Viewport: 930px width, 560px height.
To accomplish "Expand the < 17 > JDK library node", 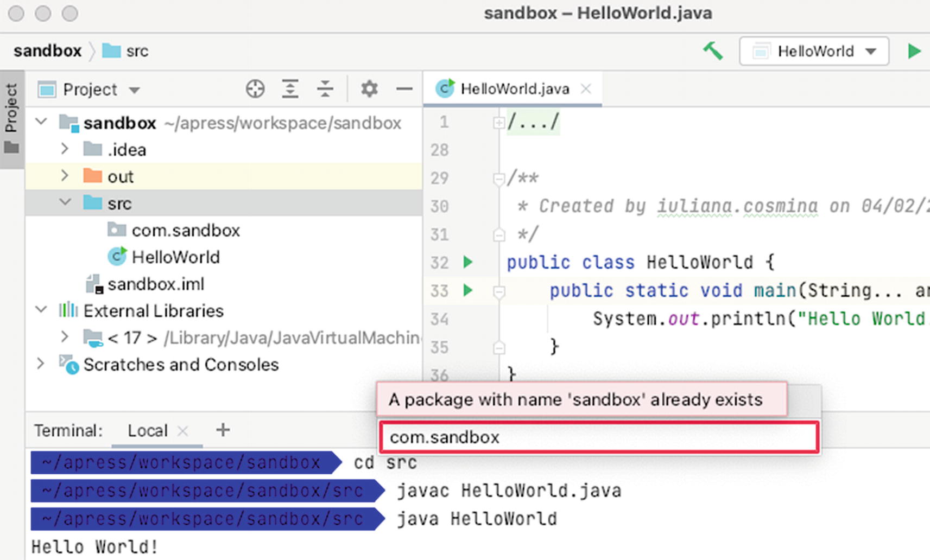I will 65,336.
